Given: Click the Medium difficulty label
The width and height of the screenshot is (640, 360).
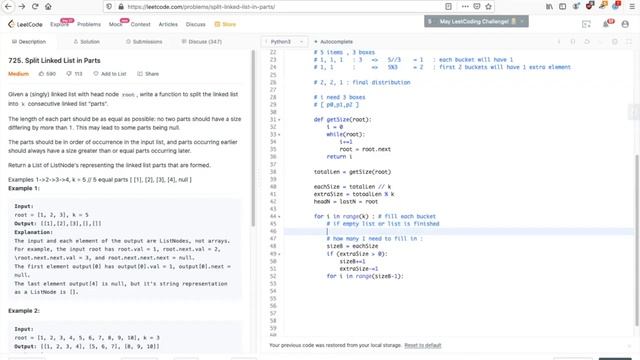Looking at the screenshot, I should click(x=18, y=74).
